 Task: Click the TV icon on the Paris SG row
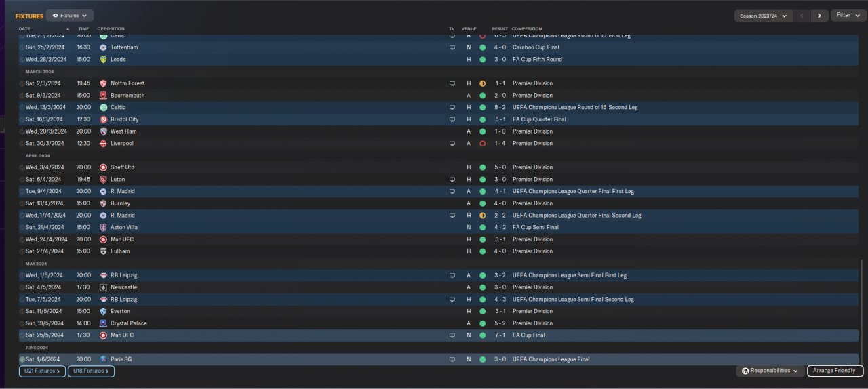(452, 359)
